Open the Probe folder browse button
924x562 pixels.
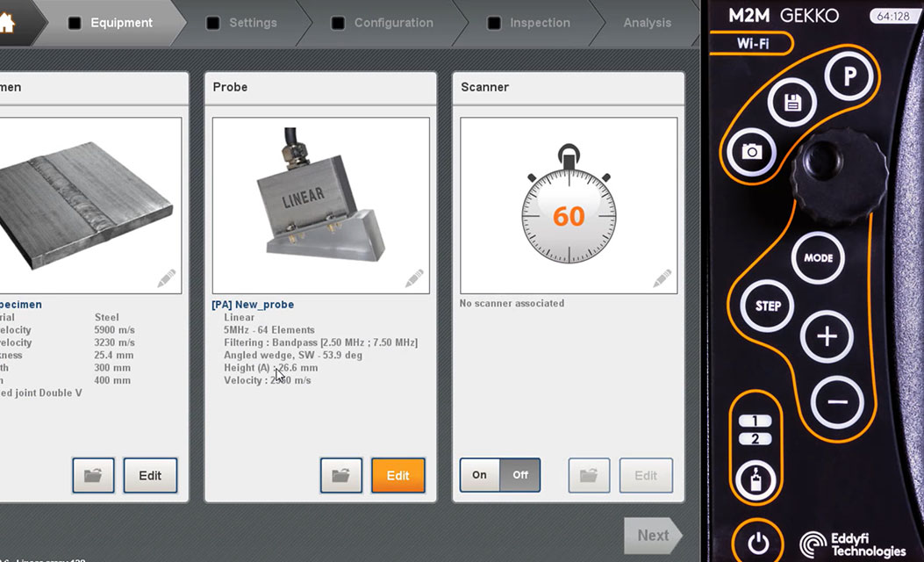click(x=341, y=475)
